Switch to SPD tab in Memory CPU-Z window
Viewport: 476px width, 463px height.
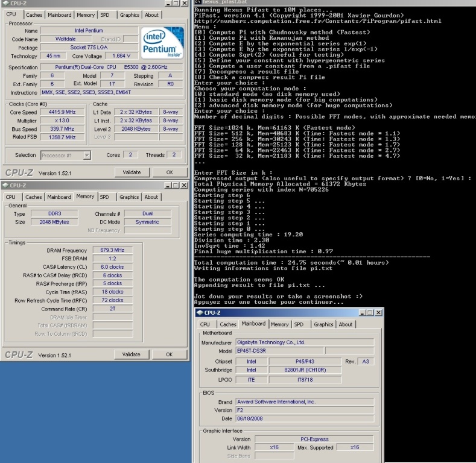104,197
